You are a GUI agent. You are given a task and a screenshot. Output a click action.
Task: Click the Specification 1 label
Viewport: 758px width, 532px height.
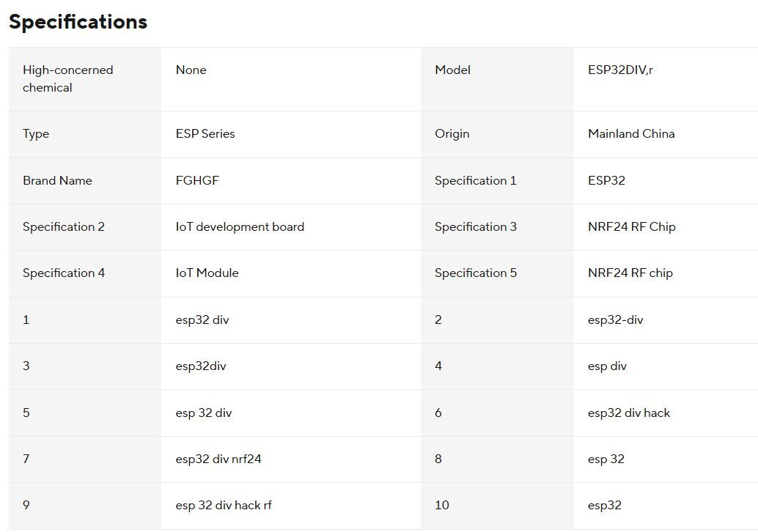(475, 180)
